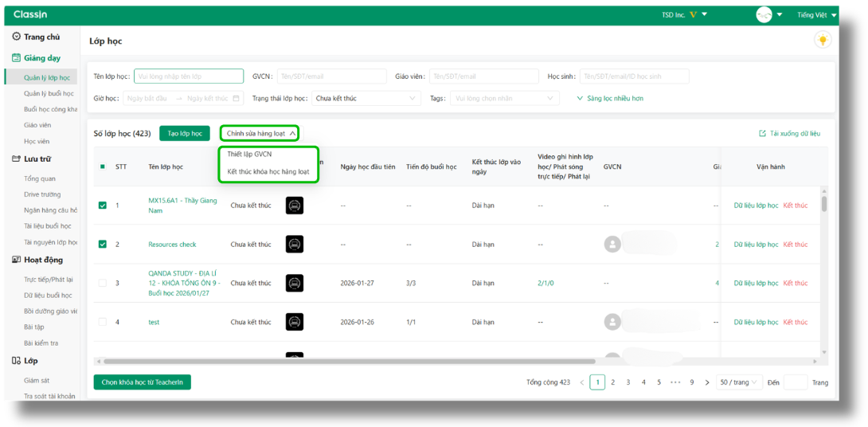Viewport: 868px width, 427px height.
Task: Click the Tạo lớp học button
Action: [184, 134]
